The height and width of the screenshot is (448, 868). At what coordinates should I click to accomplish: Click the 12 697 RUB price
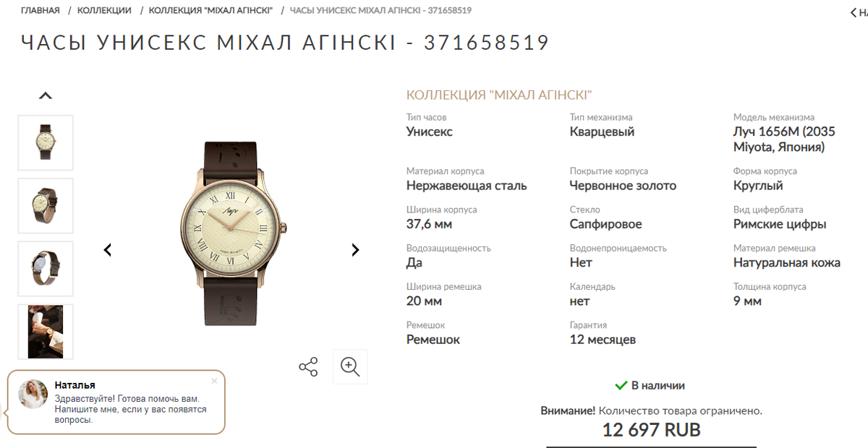coord(651,430)
